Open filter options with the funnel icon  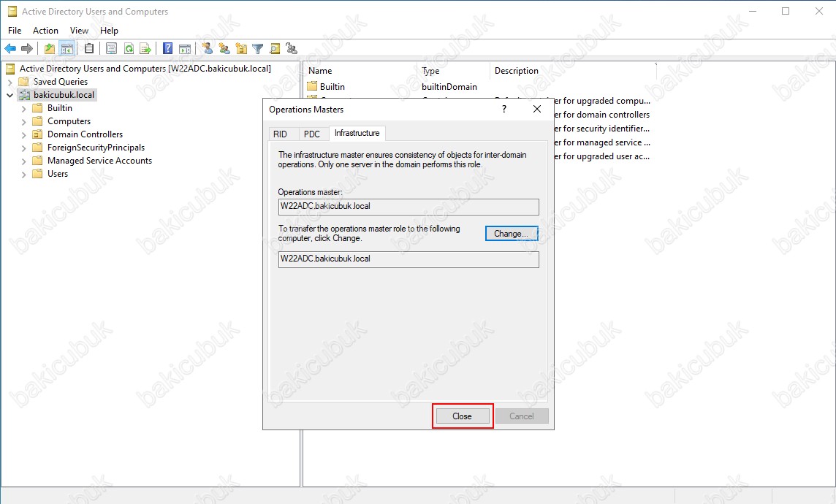[258, 49]
